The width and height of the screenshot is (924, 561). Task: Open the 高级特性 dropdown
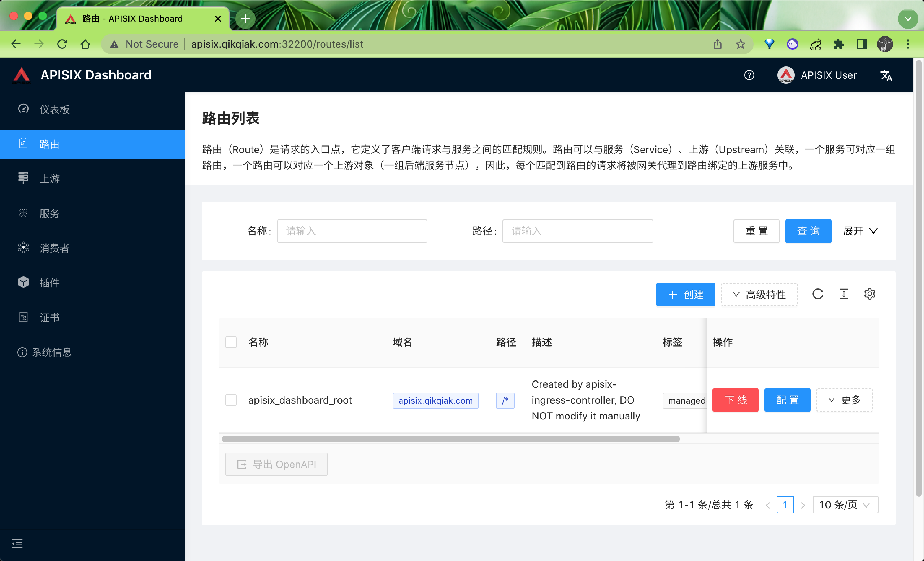click(759, 294)
